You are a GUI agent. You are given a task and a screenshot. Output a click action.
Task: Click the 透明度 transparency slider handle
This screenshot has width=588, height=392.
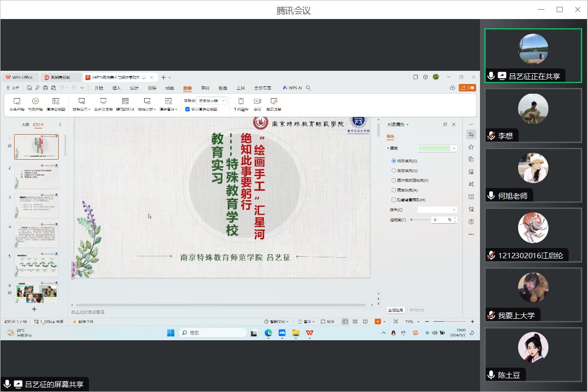coord(412,220)
